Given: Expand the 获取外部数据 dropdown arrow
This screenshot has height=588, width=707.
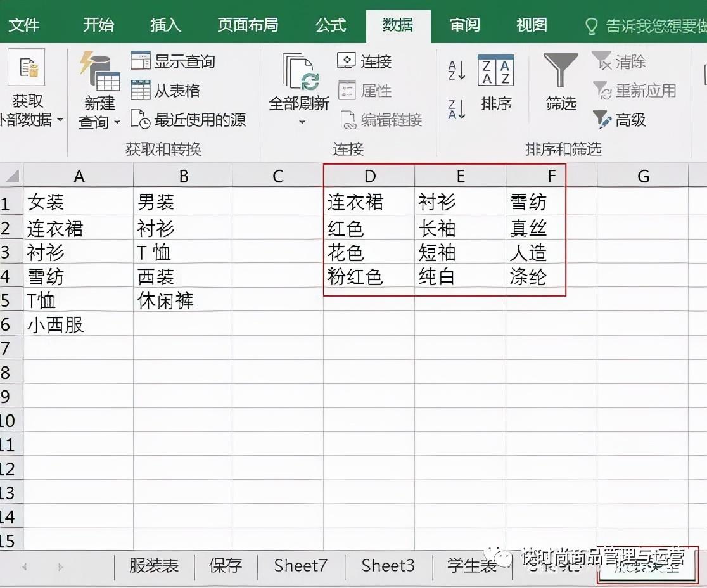Looking at the screenshot, I should pos(60,120).
